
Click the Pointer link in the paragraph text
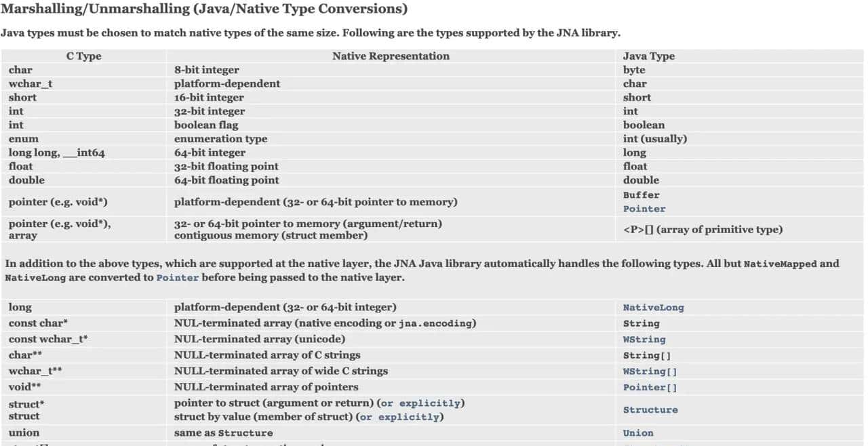click(177, 278)
